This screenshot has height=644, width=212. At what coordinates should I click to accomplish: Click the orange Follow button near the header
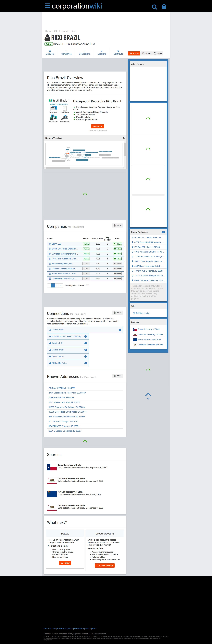click(134, 53)
